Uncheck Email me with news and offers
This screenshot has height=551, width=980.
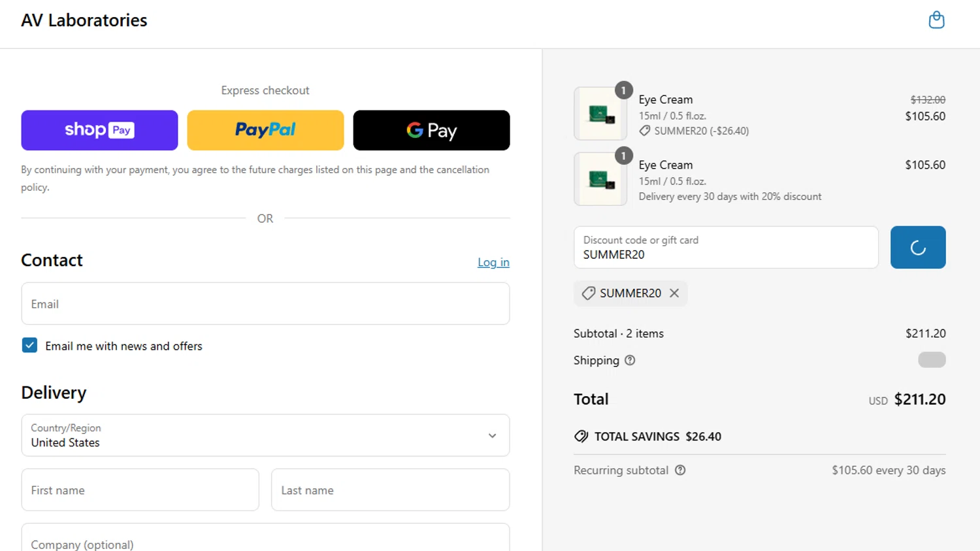[x=29, y=345]
